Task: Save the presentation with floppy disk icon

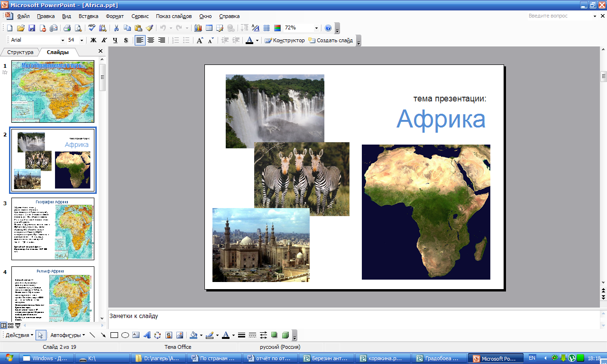Action: point(32,28)
